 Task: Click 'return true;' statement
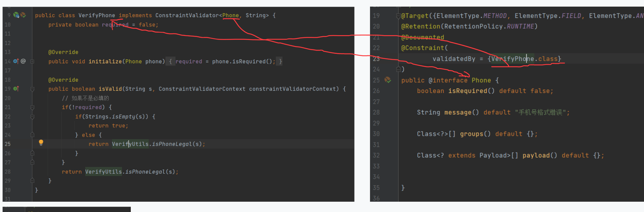click(108, 126)
